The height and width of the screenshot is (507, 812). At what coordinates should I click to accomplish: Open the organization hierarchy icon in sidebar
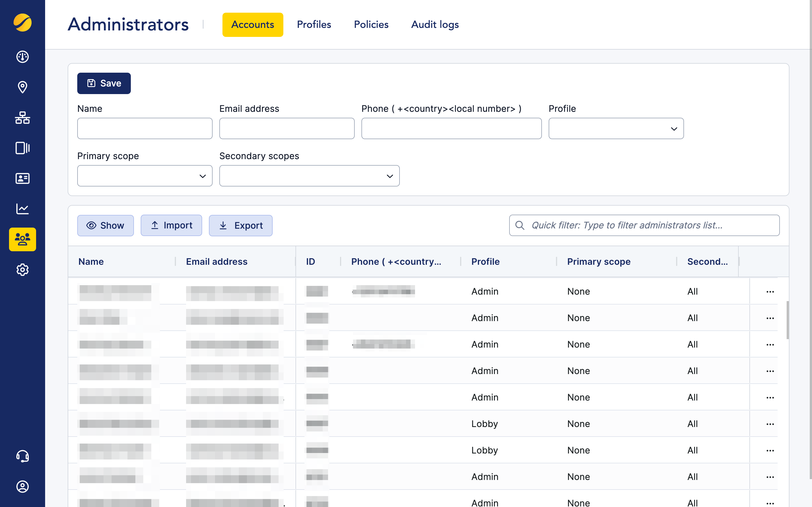click(22, 118)
